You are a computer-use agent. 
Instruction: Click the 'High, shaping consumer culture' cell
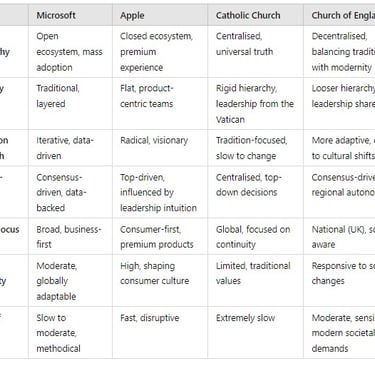[160, 281]
